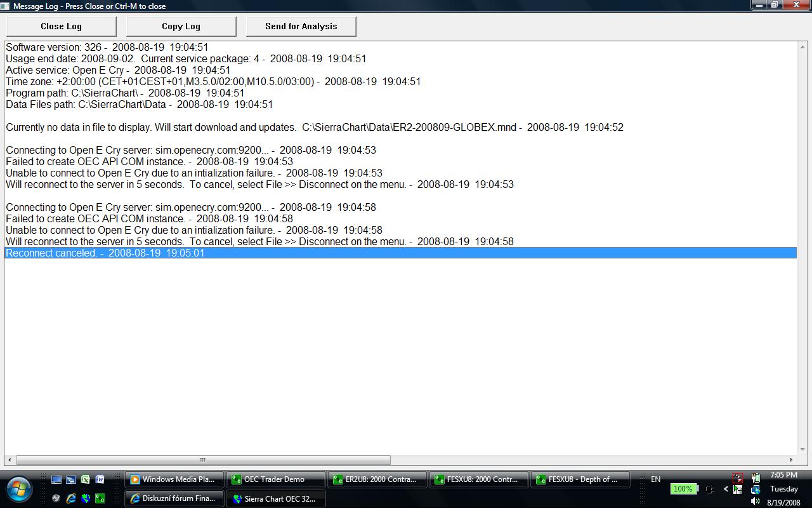812x508 pixels.
Task: Select the 'Data Files path' log line
Action: [x=400, y=104]
